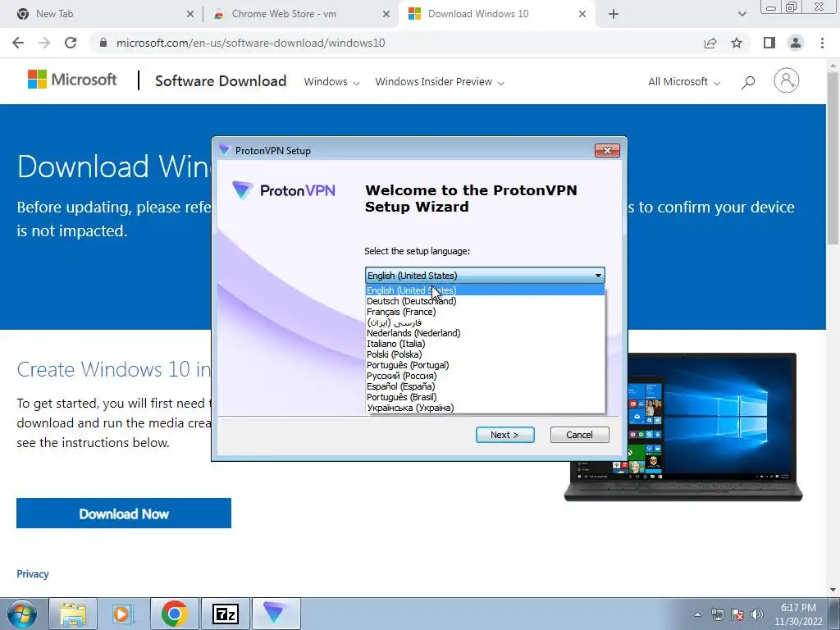This screenshot has height=630, width=840.
Task: Choose English (United States) in the list
Action: click(x=485, y=290)
